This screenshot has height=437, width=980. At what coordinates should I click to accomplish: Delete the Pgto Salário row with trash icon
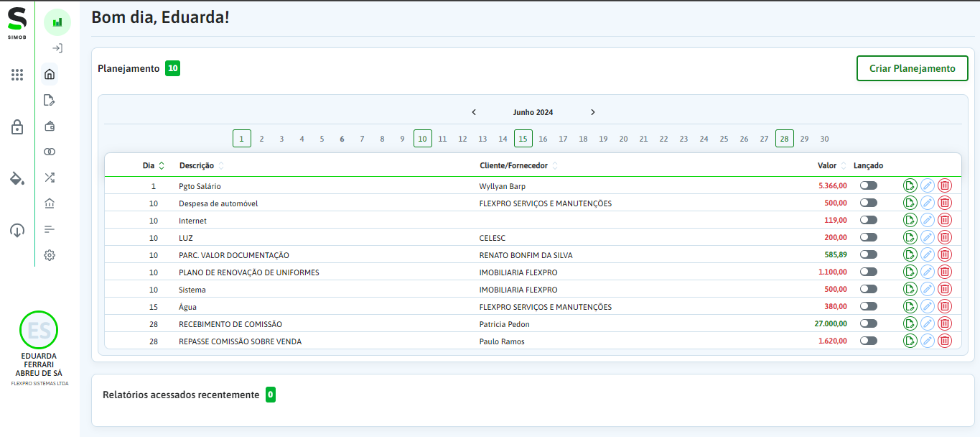pyautogui.click(x=945, y=185)
